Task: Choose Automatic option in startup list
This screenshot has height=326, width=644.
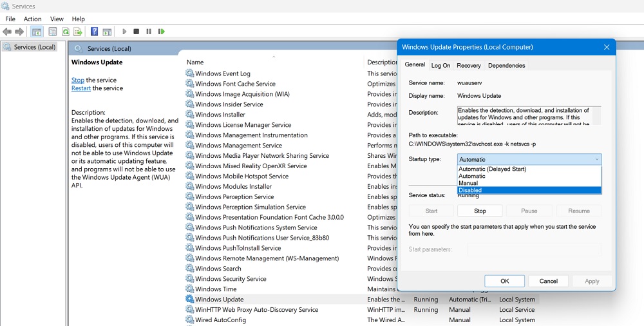Action: (x=529, y=176)
